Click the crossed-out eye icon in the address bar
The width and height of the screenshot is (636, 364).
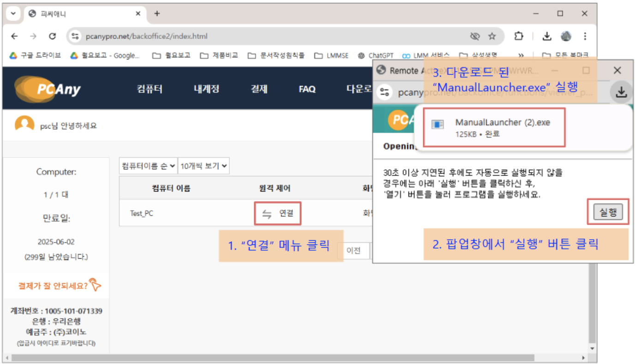tap(474, 36)
